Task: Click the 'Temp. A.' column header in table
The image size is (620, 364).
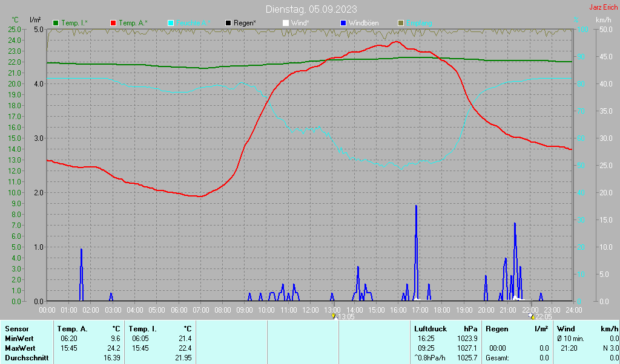Action: 73,329
